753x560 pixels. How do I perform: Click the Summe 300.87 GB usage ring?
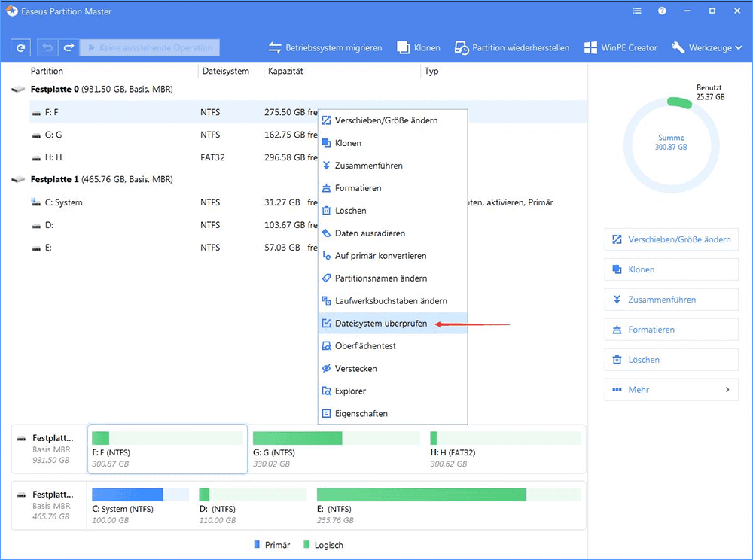[x=672, y=145]
